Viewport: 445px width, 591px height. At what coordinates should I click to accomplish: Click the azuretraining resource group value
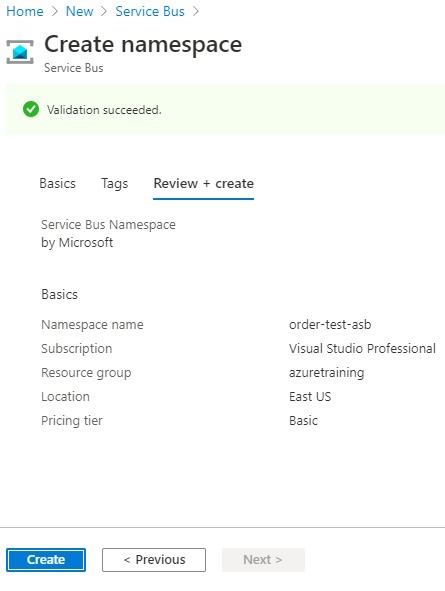327,373
